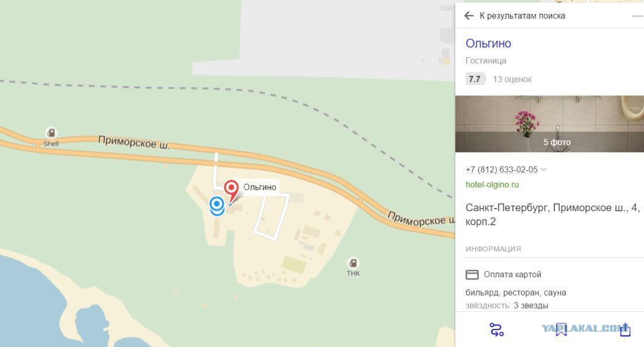This screenshot has width=644, height=347.
Task: Select the ТНК gas station marker
Action: tap(353, 263)
